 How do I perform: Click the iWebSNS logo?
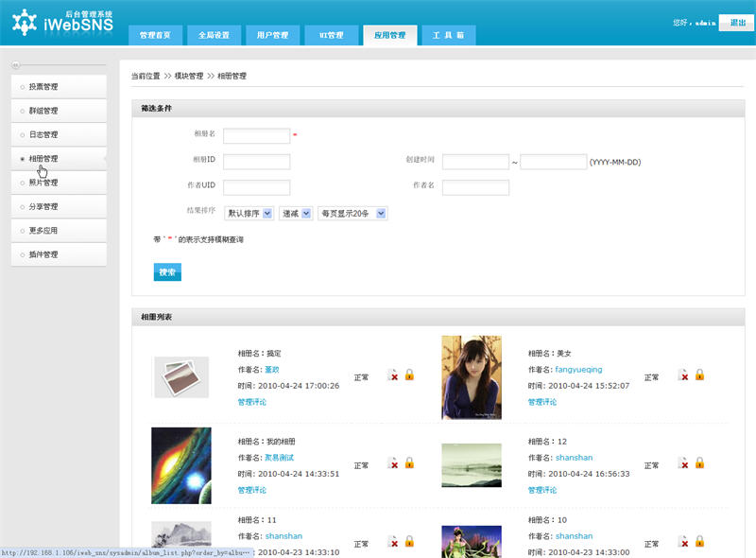[62, 22]
